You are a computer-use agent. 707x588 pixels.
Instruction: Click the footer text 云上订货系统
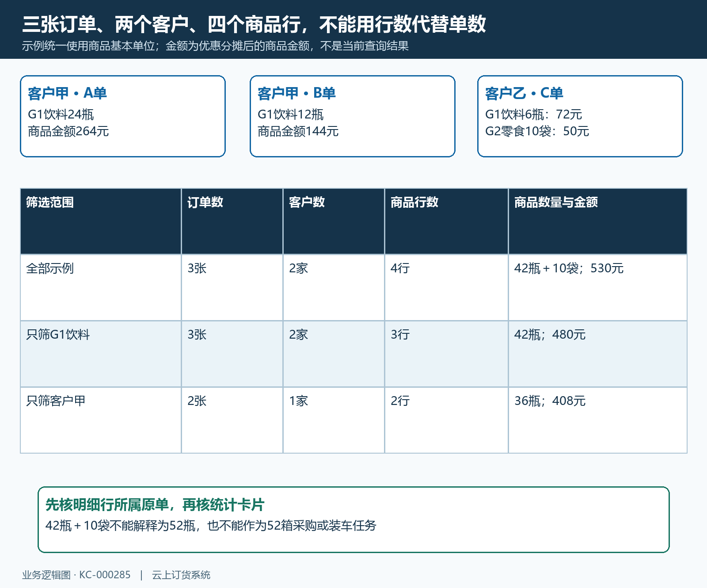181,575
